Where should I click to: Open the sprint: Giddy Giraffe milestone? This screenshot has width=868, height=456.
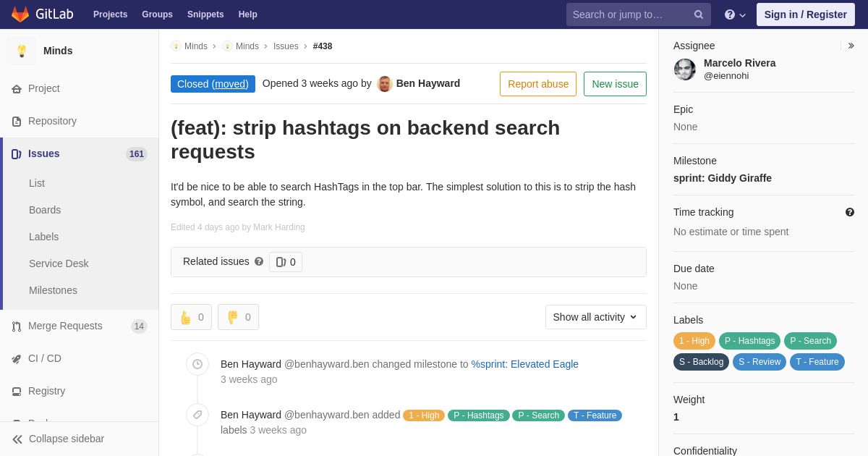click(x=723, y=178)
